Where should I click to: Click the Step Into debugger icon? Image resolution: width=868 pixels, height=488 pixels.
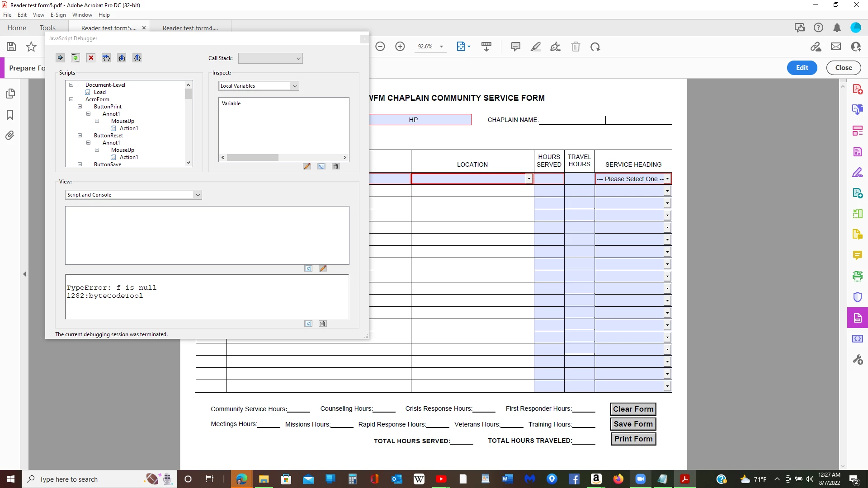122,58
